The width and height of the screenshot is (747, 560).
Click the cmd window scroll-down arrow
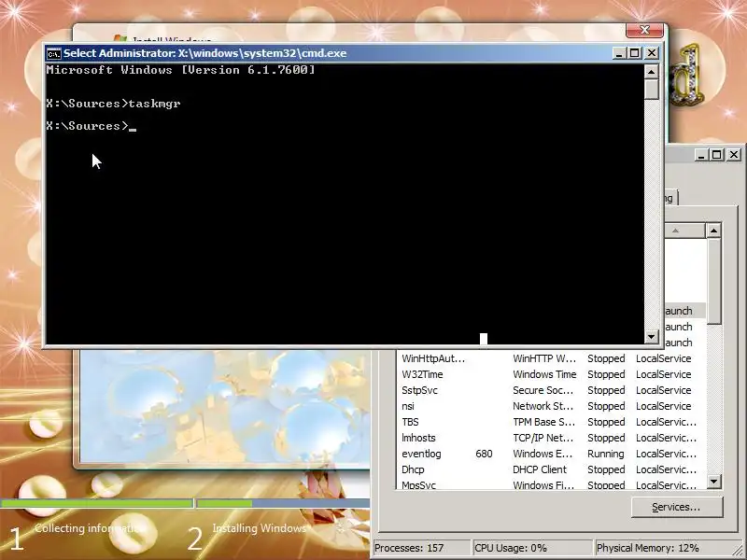(x=651, y=337)
